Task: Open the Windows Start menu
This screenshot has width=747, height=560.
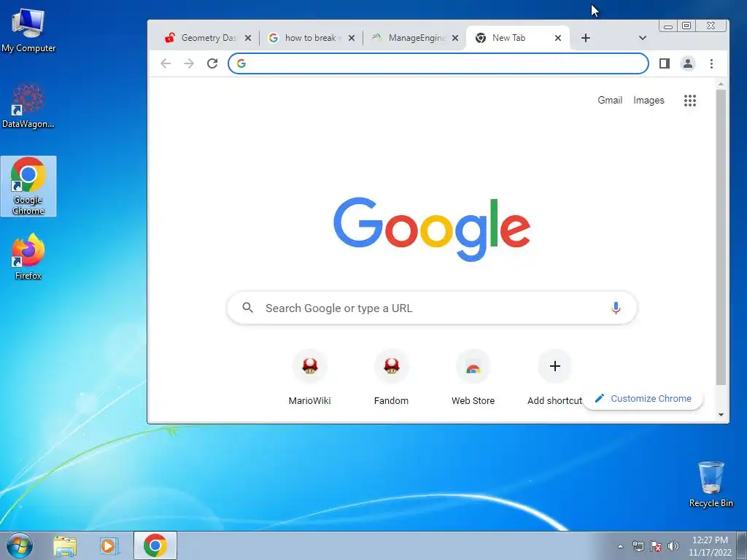Action: pyautogui.click(x=20, y=545)
